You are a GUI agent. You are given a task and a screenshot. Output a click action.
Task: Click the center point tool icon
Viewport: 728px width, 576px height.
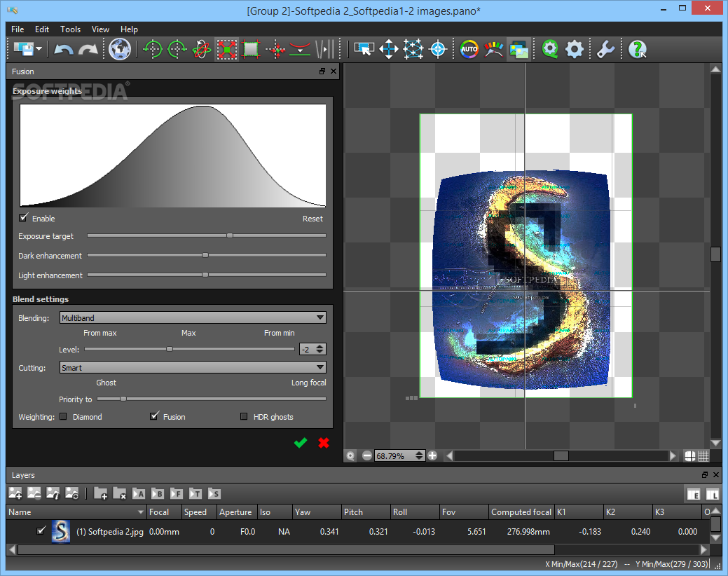point(276,49)
